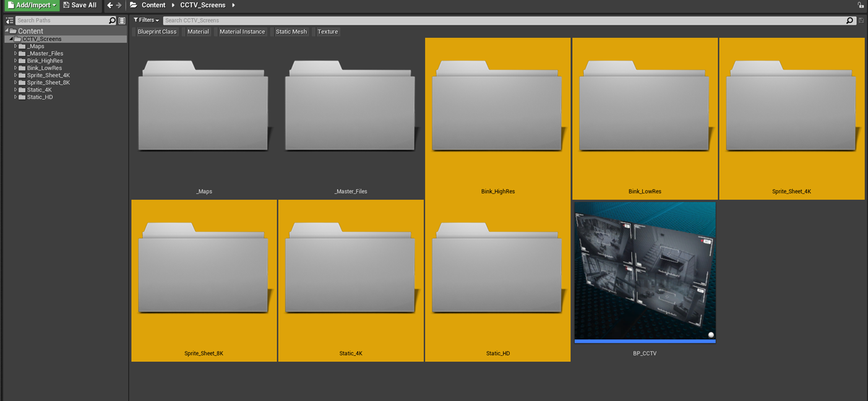Toggle the Blueprint Class filter
The width and height of the screenshot is (868, 401).
click(157, 32)
